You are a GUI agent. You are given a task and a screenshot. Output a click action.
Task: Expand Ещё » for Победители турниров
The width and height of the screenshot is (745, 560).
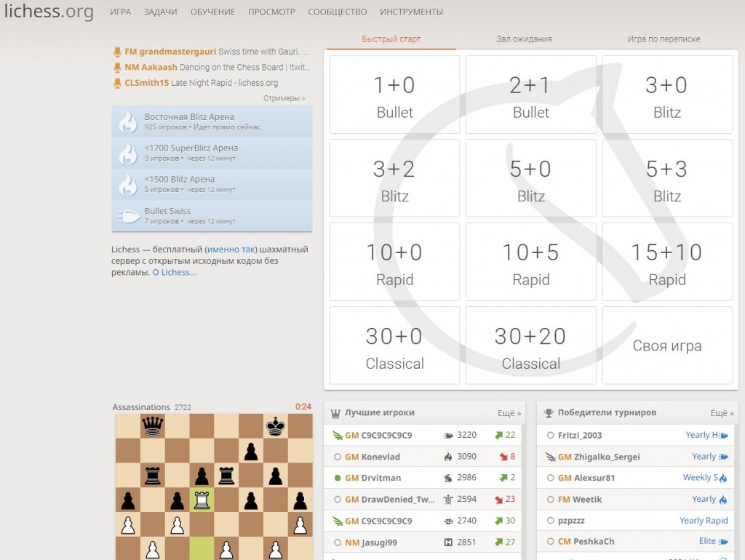pyautogui.click(x=722, y=413)
